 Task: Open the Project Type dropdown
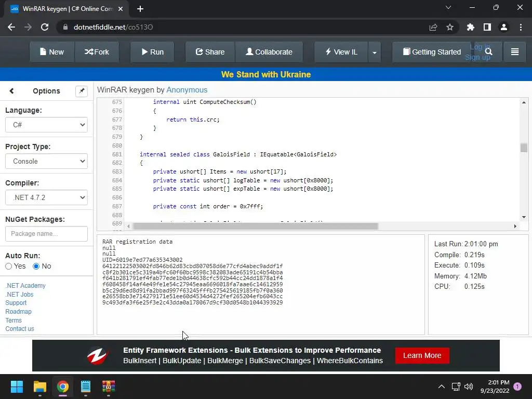pyautogui.click(x=46, y=161)
